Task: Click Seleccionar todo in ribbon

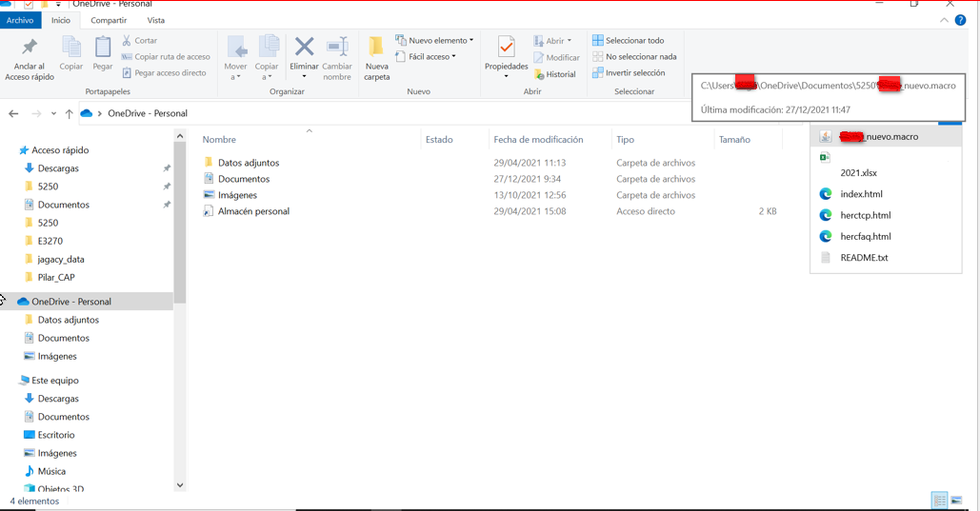Action: pyautogui.click(x=628, y=41)
